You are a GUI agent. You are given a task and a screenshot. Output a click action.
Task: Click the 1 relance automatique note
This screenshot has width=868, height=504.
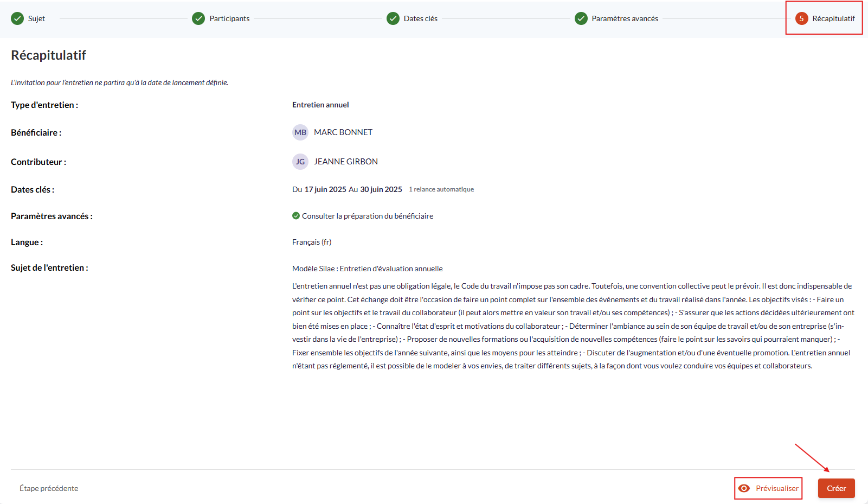tap(441, 189)
